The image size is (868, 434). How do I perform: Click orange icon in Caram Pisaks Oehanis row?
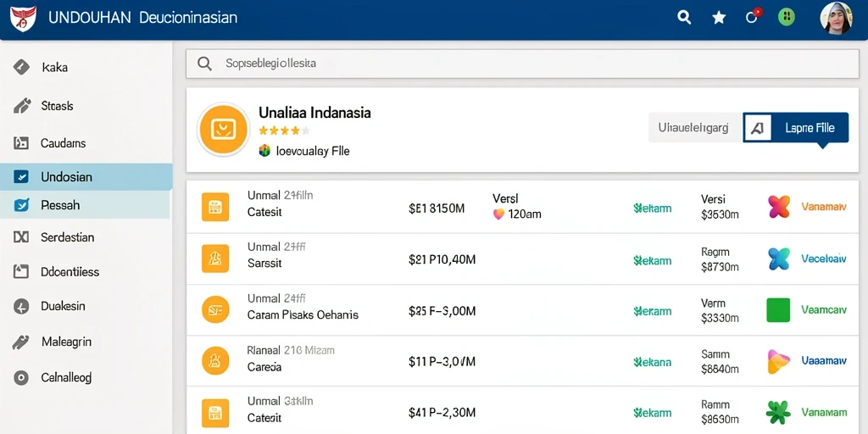click(214, 309)
